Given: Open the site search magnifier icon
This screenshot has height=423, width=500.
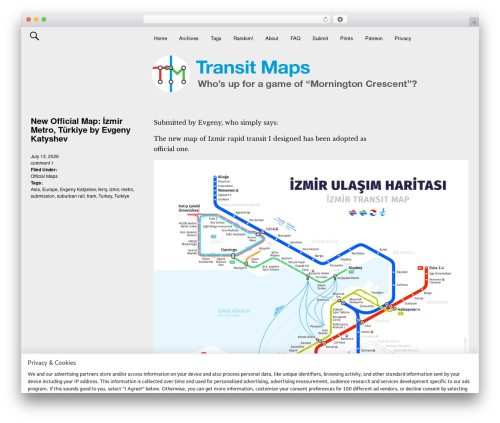Looking at the screenshot, I should [34, 36].
